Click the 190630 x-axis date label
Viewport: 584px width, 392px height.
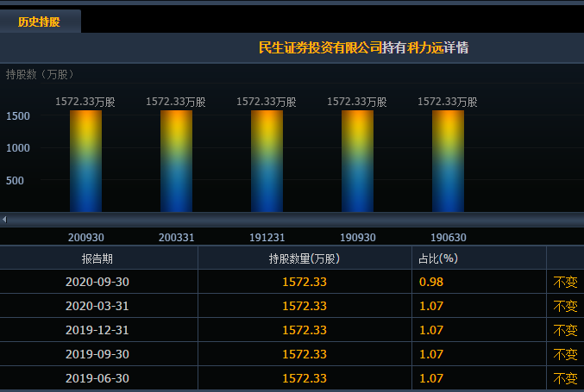point(449,237)
